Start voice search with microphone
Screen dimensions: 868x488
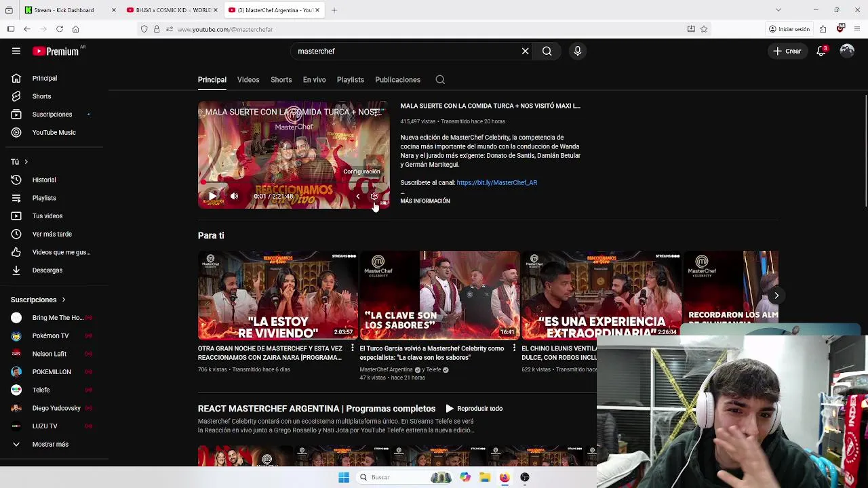(578, 51)
